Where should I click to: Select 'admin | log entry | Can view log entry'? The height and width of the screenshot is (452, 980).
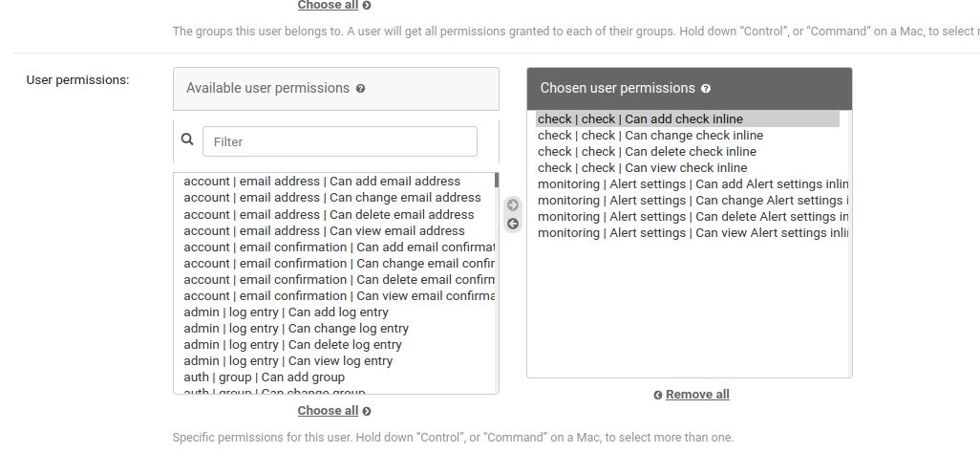[x=288, y=361]
